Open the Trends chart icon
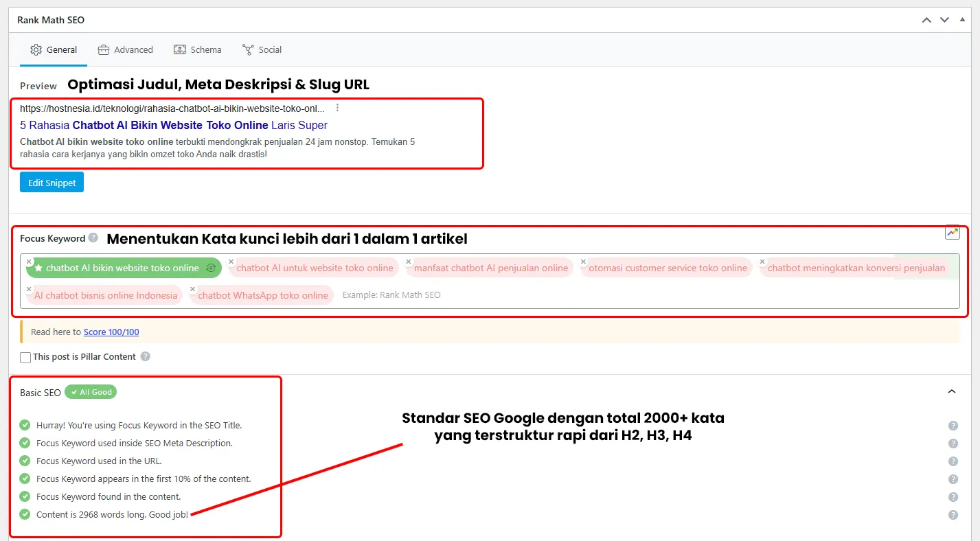The width and height of the screenshot is (980, 541). pyautogui.click(x=952, y=233)
